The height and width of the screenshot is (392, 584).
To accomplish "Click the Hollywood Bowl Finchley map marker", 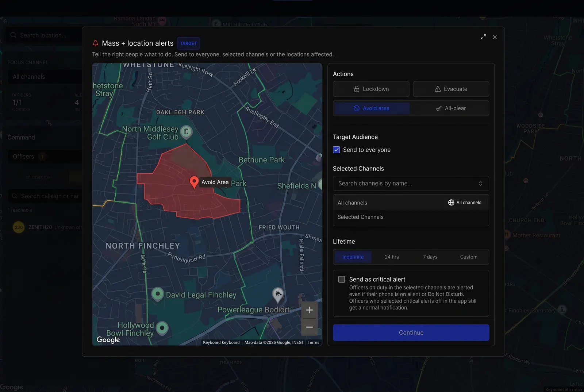I will [162, 327].
